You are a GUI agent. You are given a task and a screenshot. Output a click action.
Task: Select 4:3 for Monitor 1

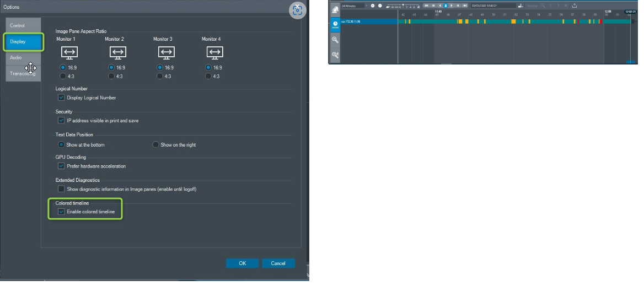(x=63, y=76)
